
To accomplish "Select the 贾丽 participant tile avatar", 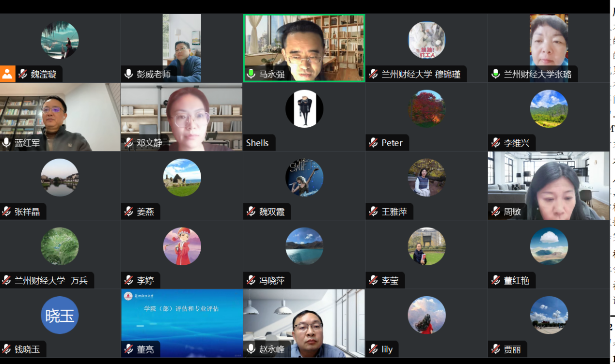I will tap(549, 315).
